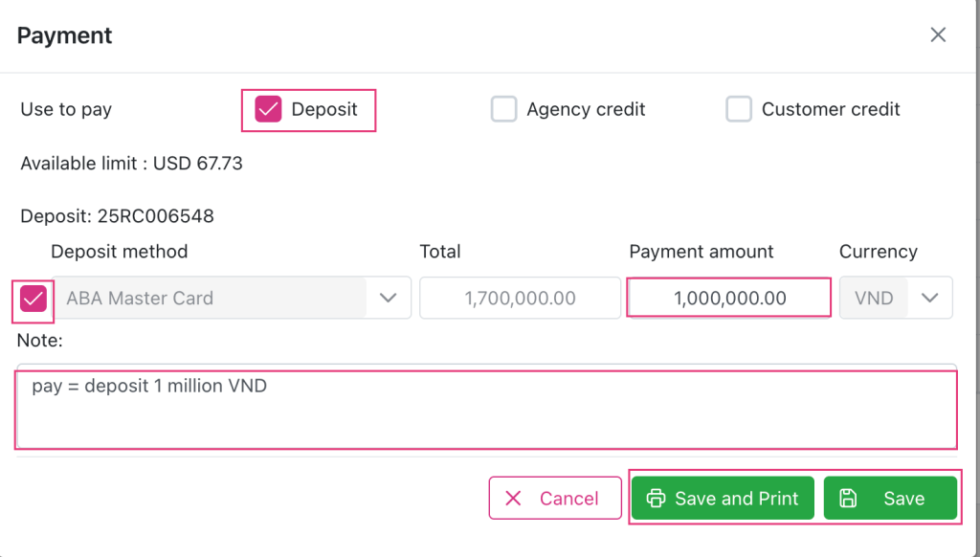The width and height of the screenshot is (980, 557).
Task: Click the printer icon on Save and Print
Action: 656,499
